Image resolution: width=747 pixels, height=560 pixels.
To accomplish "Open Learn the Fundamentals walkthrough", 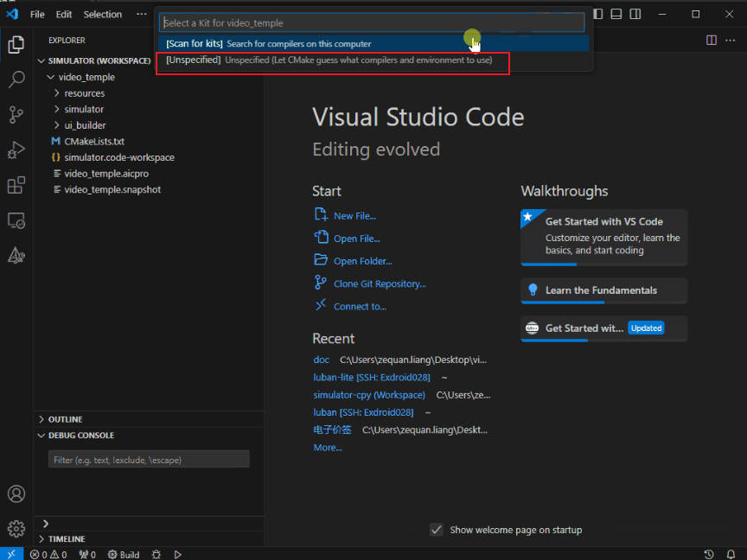I will point(603,290).
